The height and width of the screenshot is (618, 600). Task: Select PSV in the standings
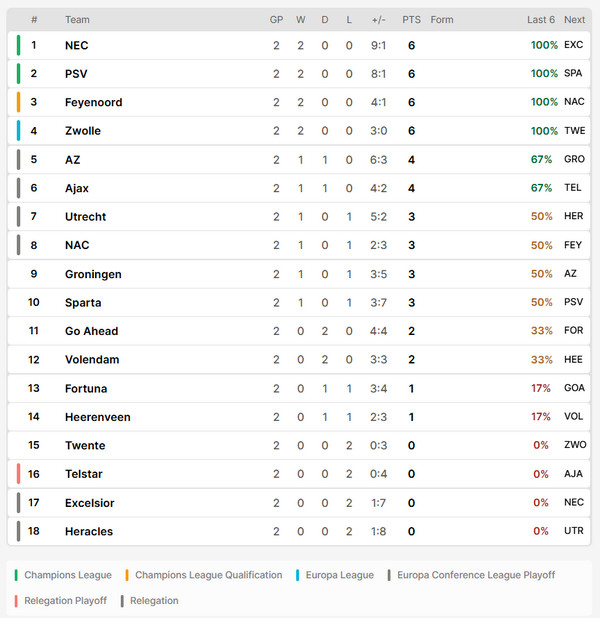[76, 74]
